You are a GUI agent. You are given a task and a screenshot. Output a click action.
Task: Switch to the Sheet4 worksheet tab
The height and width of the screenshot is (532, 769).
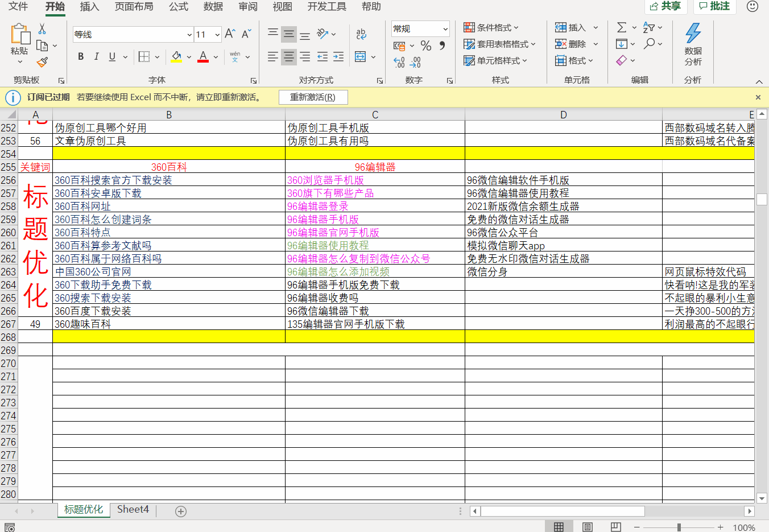tap(133, 509)
